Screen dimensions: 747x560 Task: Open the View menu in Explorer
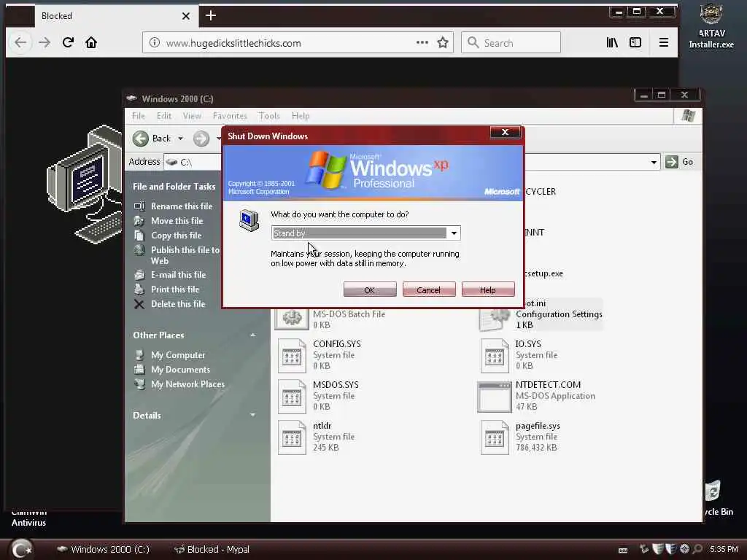[192, 116]
